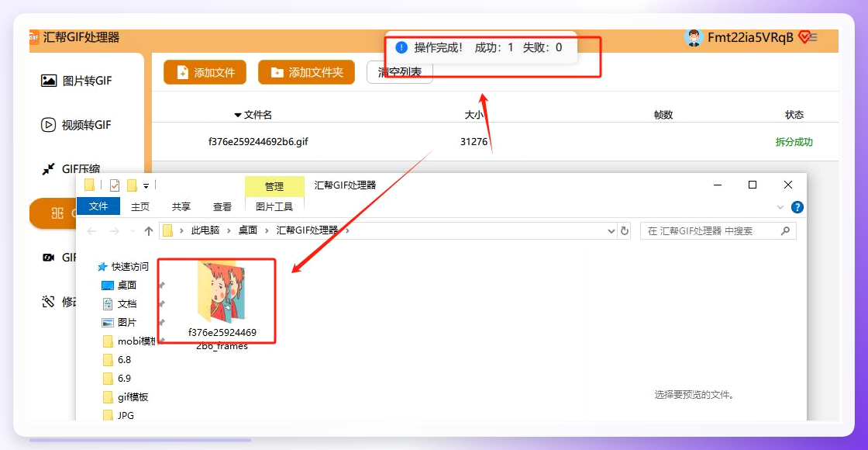
Task: Click the GIF压缩 compress arrows icon
Action: [49, 169]
